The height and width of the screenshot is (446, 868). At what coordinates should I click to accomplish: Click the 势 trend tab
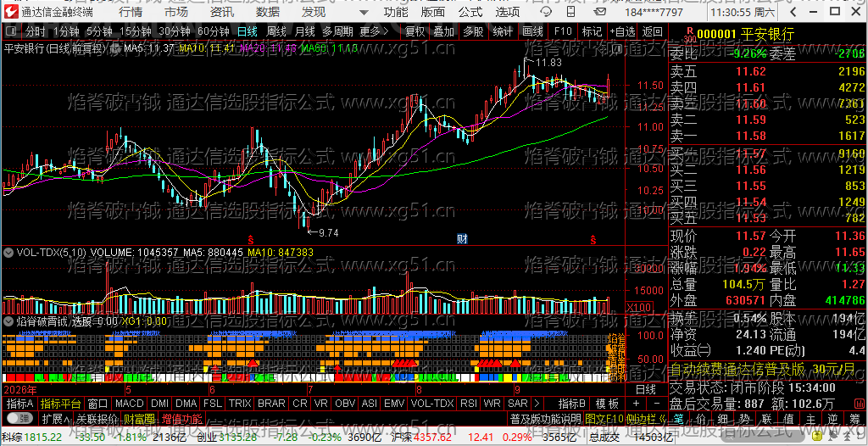744,418
